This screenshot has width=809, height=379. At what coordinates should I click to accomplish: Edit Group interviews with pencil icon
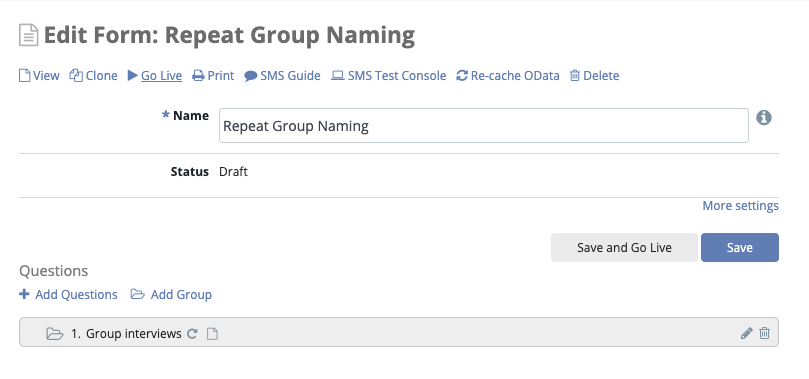(746, 333)
